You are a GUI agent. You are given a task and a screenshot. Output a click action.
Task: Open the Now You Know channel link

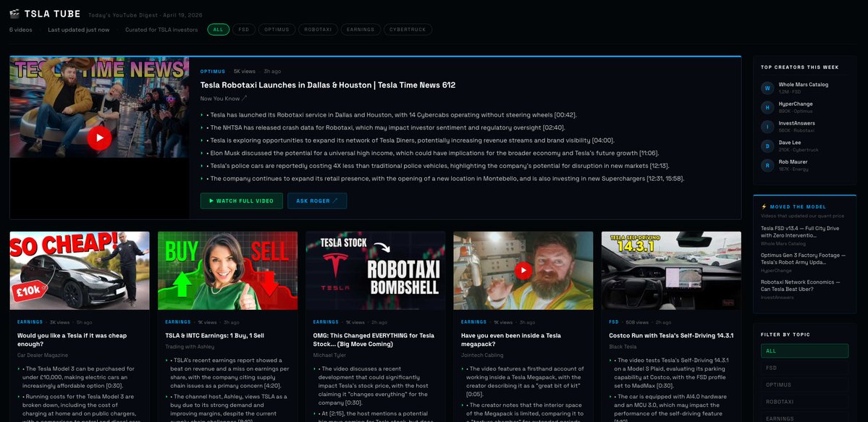[224, 98]
